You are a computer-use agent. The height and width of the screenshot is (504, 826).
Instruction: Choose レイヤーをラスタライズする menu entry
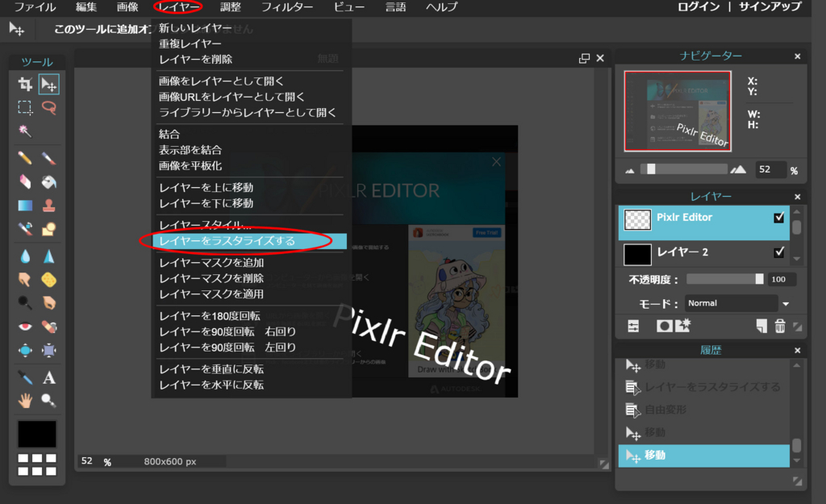[250, 241]
